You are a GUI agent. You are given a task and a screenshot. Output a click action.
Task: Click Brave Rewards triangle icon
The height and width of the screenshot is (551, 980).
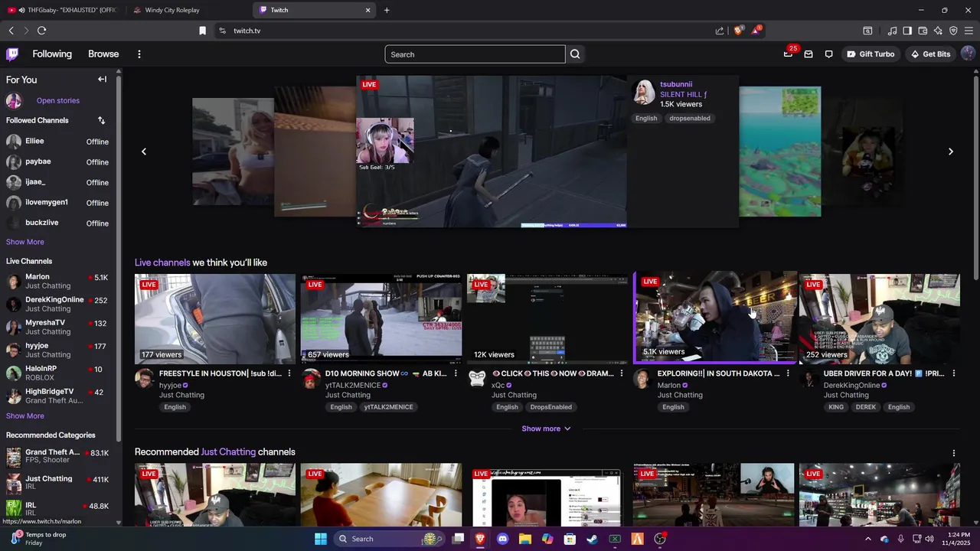coord(756,31)
